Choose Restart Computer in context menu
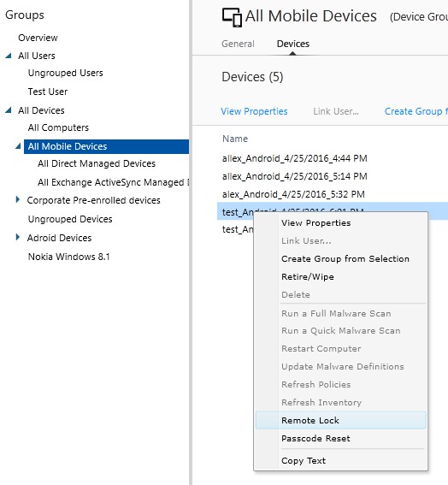This screenshot has height=485, width=448. [x=340, y=349]
